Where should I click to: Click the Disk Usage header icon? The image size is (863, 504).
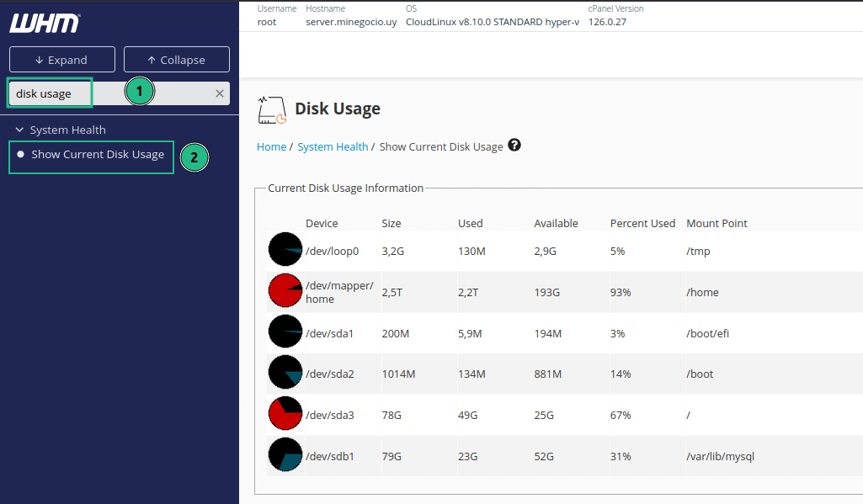coord(272,109)
